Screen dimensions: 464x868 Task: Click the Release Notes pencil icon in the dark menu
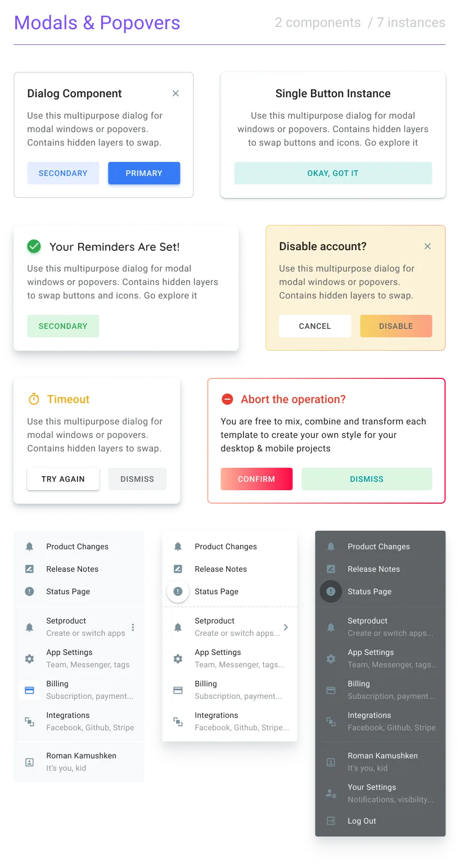(331, 569)
